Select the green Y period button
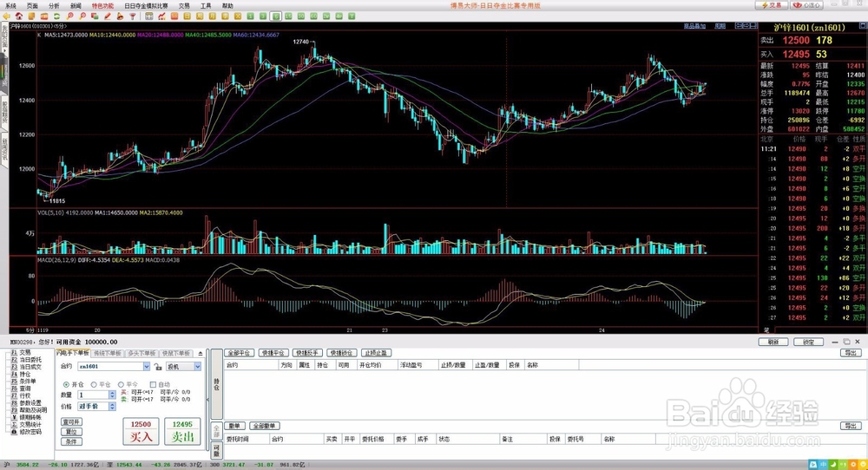This screenshot has width=868, height=470. coord(352,16)
